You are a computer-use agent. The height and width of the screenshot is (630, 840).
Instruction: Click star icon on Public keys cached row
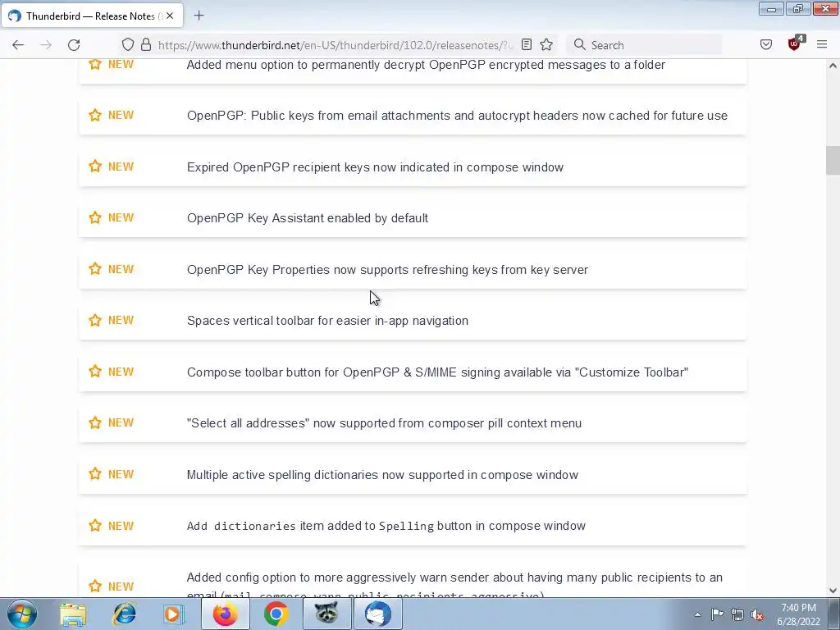(95, 115)
